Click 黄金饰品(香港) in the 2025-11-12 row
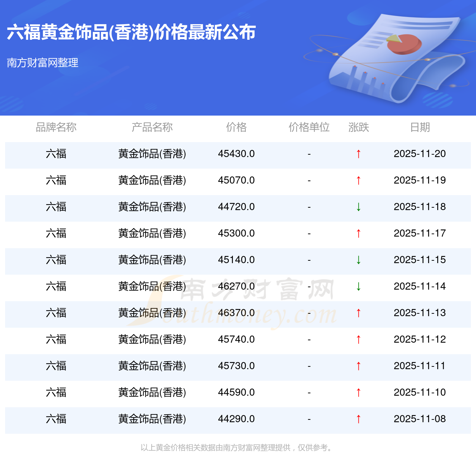Image resolution: width=476 pixels, height=463 pixels. tap(152, 339)
